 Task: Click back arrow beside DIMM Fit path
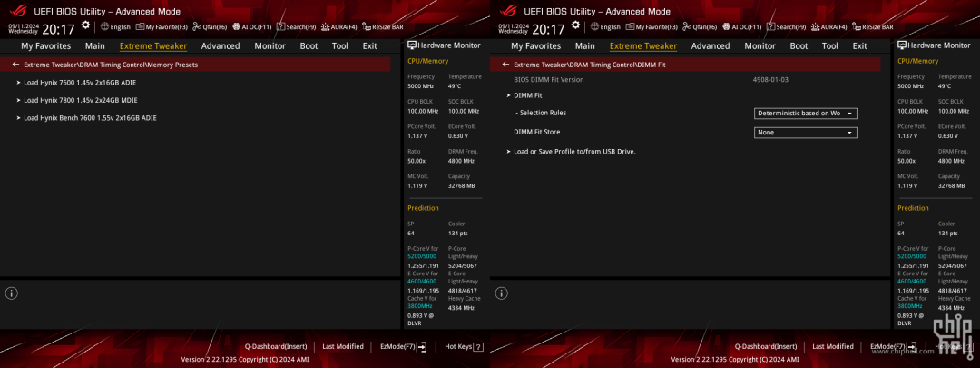(x=505, y=64)
